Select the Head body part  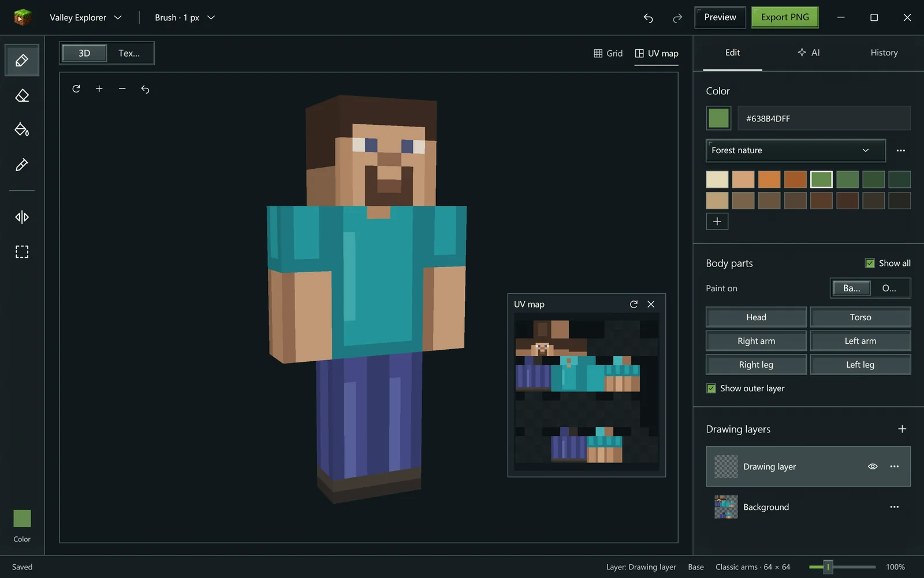point(757,317)
